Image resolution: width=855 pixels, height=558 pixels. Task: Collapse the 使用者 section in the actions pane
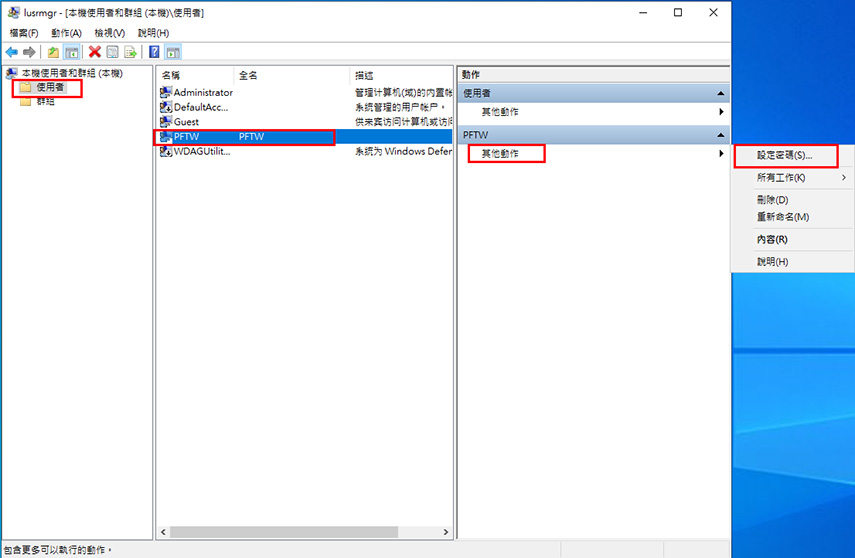(719, 93)
